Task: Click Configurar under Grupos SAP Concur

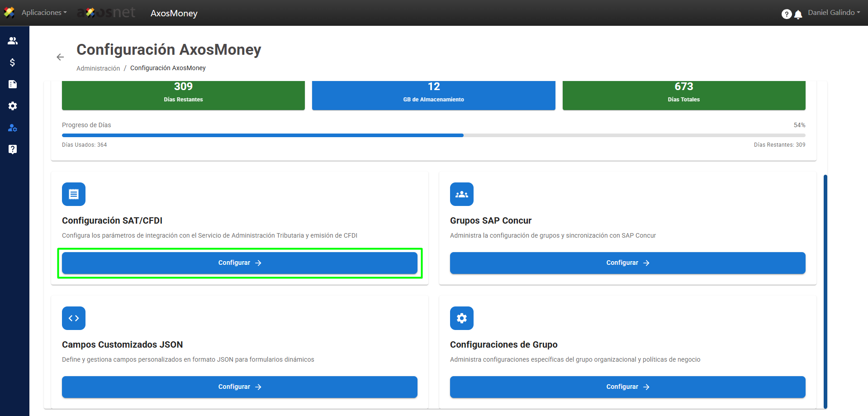Action: [x=627, y=263]
